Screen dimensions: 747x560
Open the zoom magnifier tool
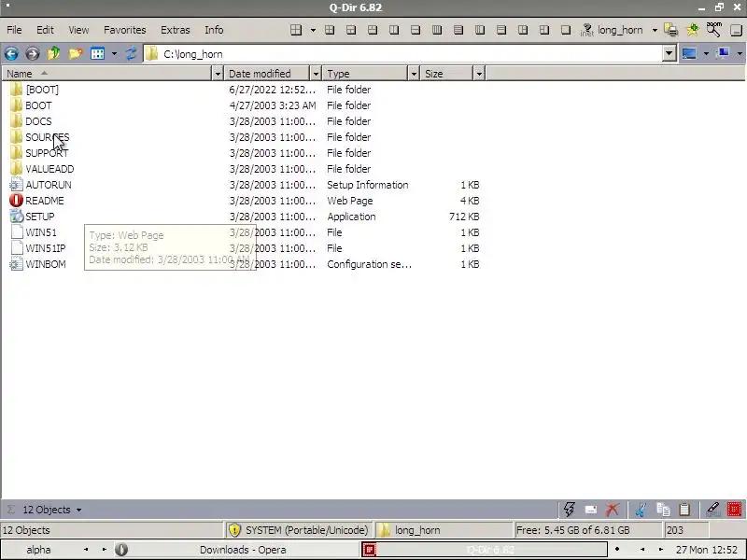tap(713, 30)
